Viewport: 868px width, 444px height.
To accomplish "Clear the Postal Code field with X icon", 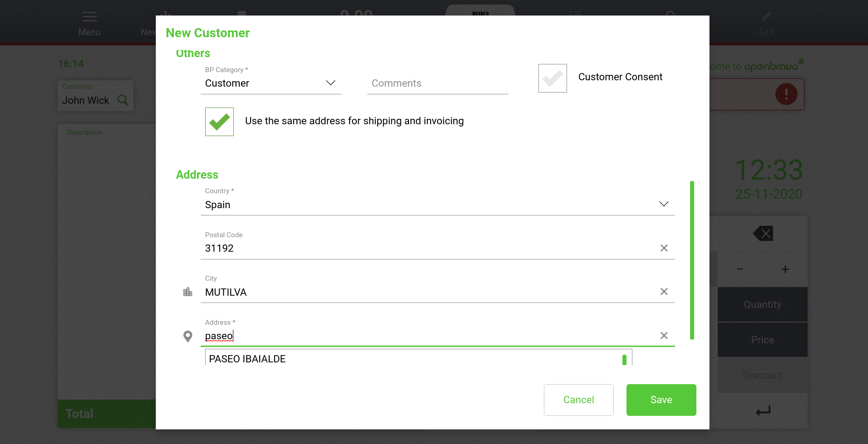I will coord(664,248).
